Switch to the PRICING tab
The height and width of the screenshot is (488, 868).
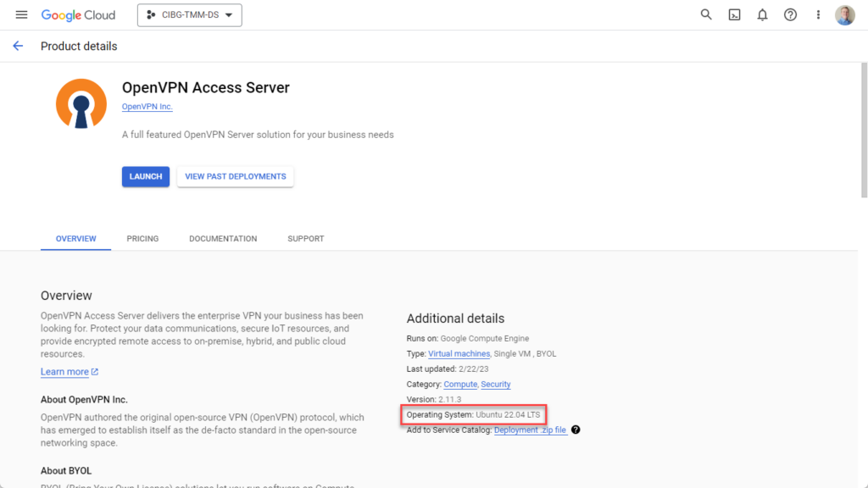[x=142, y=238]
